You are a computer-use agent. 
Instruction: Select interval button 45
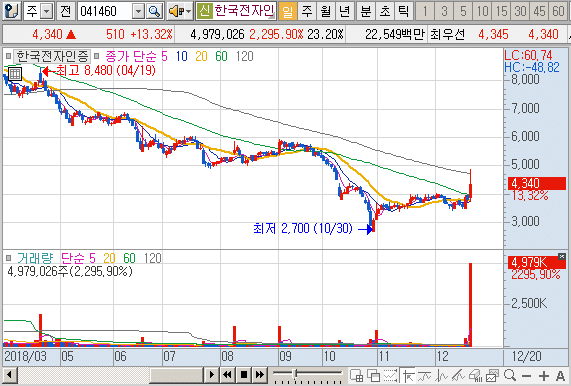pos(540,11)
